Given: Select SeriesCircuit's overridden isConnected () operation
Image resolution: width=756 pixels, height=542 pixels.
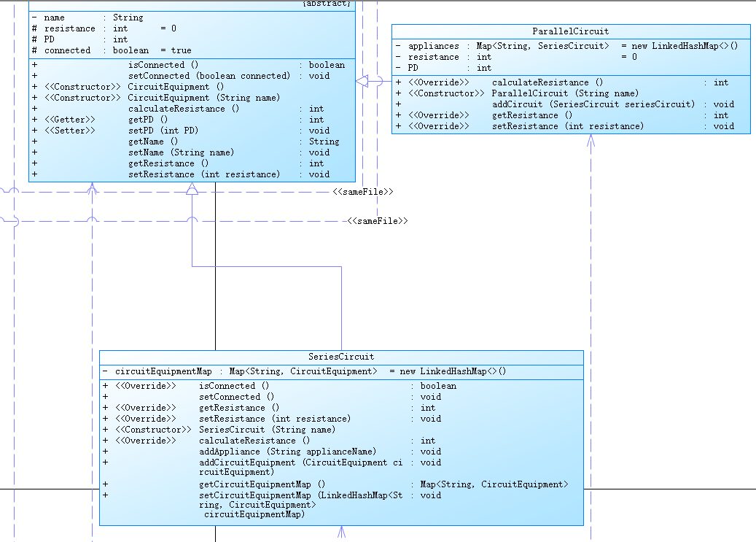Looking at the screenshot, I should pyautogui.click(x=279, y=386).
